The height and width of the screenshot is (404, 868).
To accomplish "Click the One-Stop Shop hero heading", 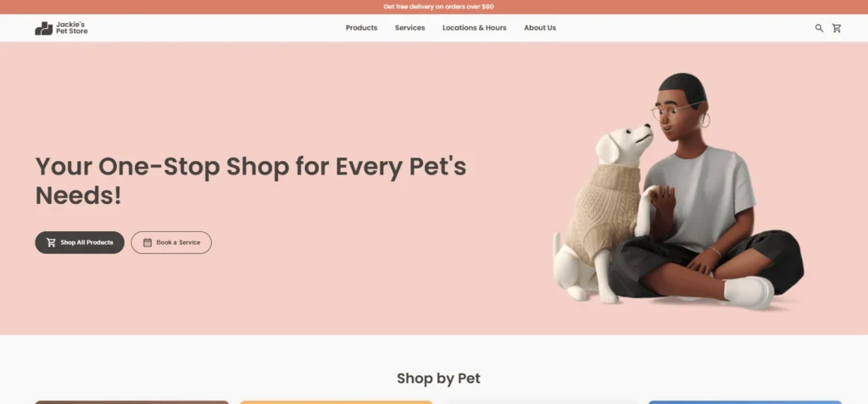I will tap(251, 181).
